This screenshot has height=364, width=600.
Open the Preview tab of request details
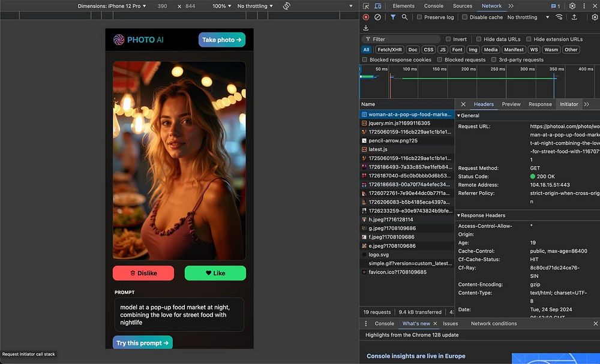pyautogui.click(x=511, y=104)
